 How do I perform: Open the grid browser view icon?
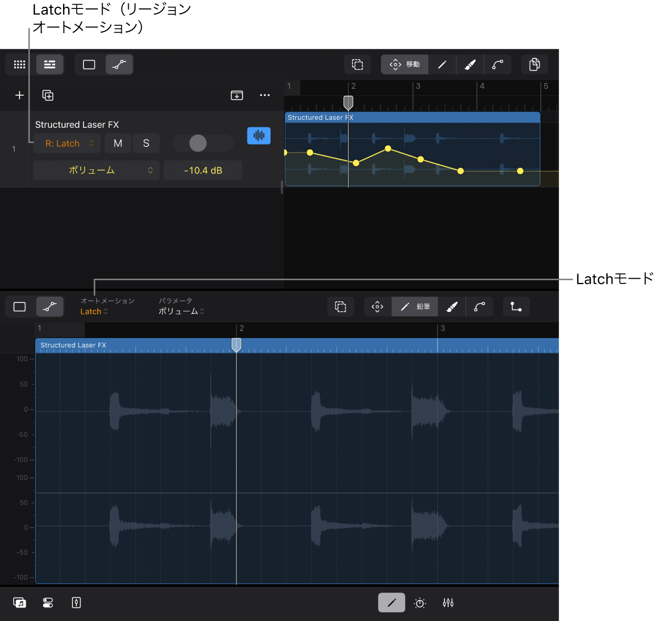tap(19, 65)
